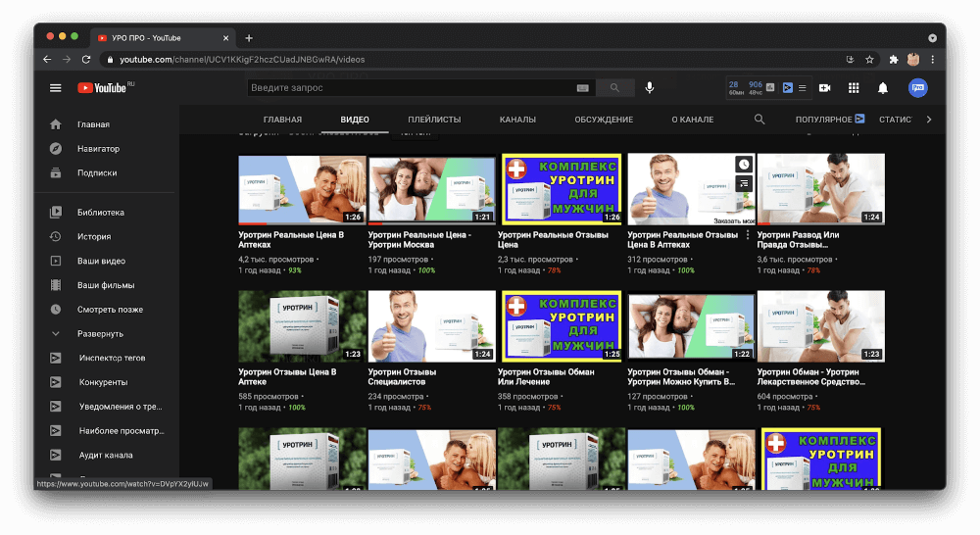
Task: Open the Уротрин Отзывы Цена В Аптеке thumbnail
Action: pyautogui.click(x=302, y=326)
